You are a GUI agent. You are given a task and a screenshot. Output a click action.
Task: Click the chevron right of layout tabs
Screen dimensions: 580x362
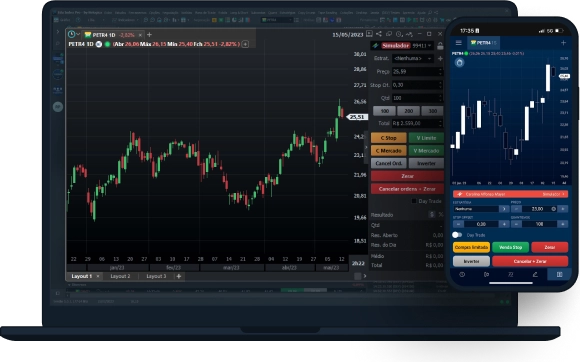pos(365,276)
